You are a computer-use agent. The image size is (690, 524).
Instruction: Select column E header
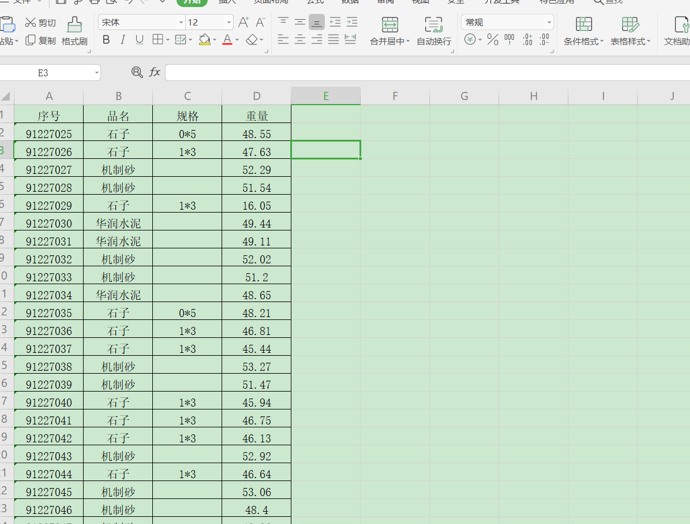[326, 96]
